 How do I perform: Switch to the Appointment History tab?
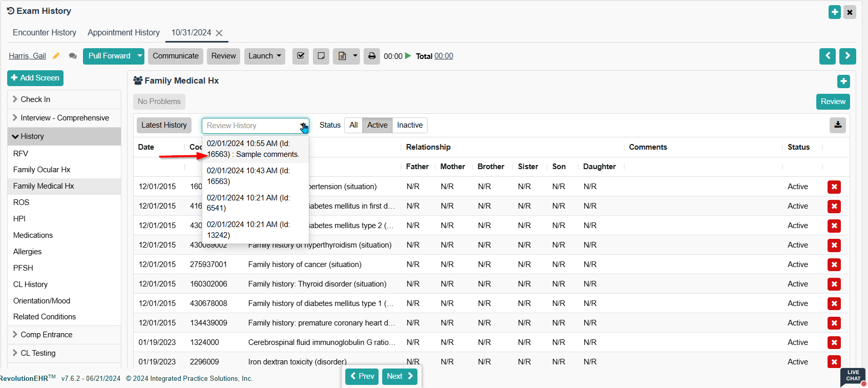point(123,32)
